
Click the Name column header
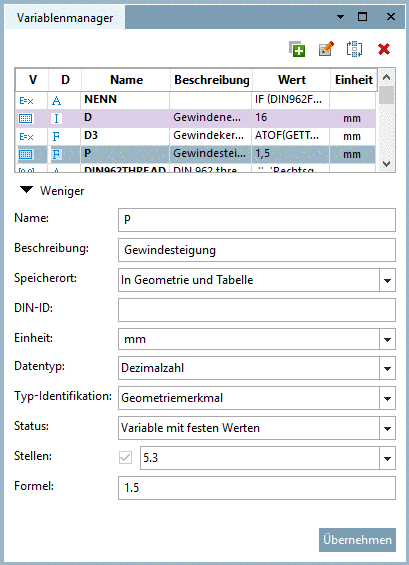click(x=126, y=80)
